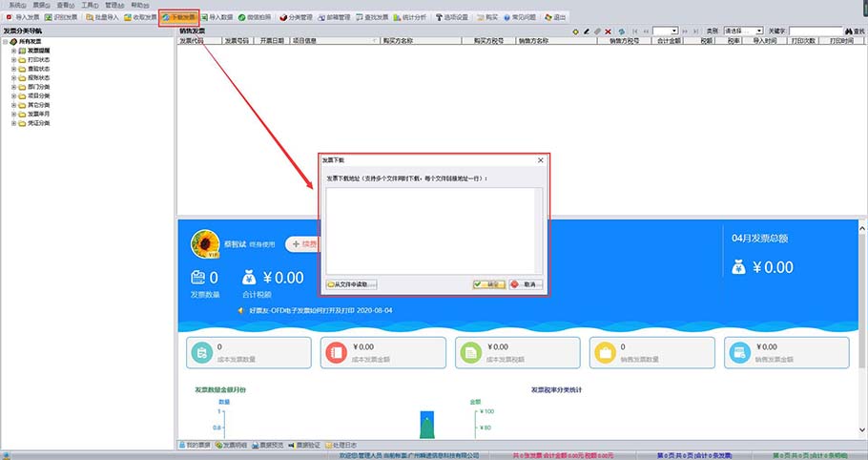This screenshot has height=460, width=868.
Task: Open 帮助 menu
Action: tap(139, 5)
